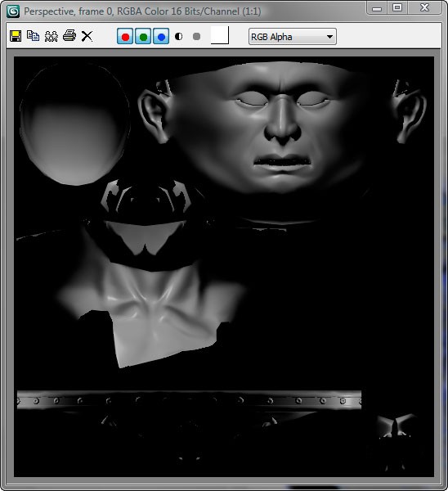Close the Perspective frame window
The height and width of the screenshot is (491, 448).
tap(424, 7)
